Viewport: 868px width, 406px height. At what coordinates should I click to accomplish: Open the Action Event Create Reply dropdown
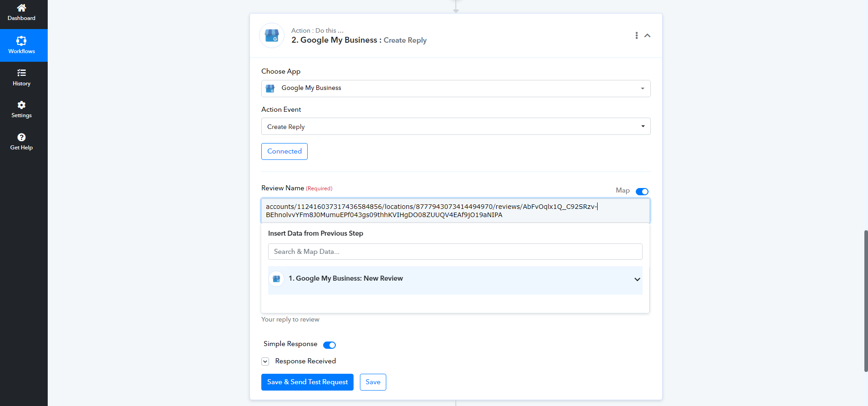click(456, 126)
